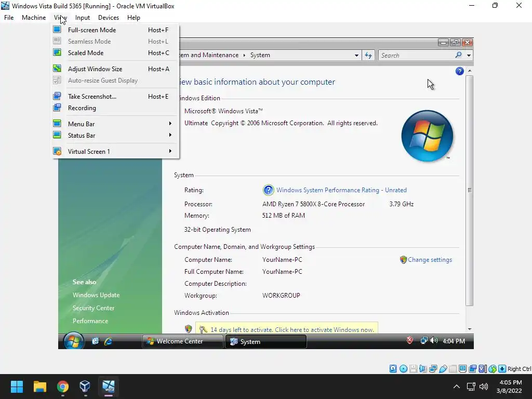Click the greyed shared folders indicator in status bar
The image size is (532, 399).
pyautogui.click(x=453, y=369)
